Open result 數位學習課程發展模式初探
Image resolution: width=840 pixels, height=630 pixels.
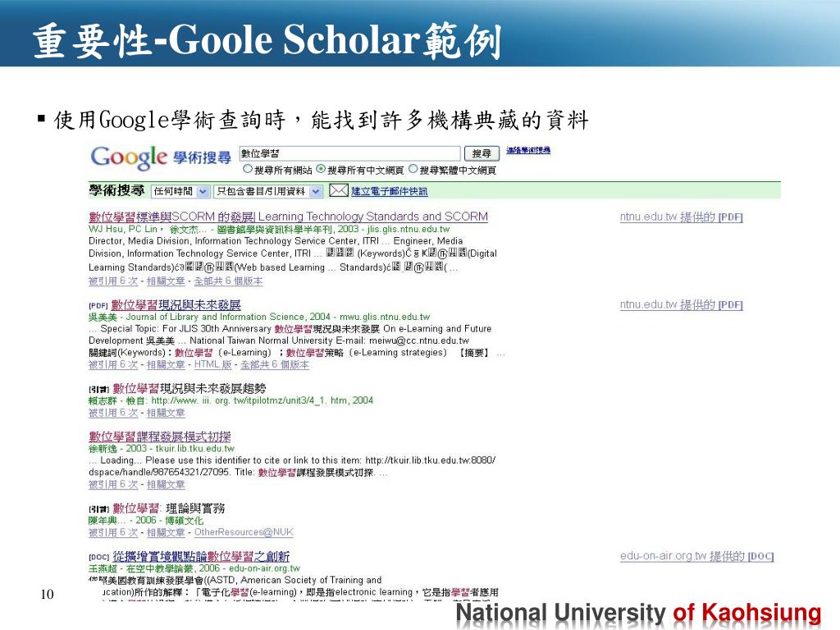(160, 436)
